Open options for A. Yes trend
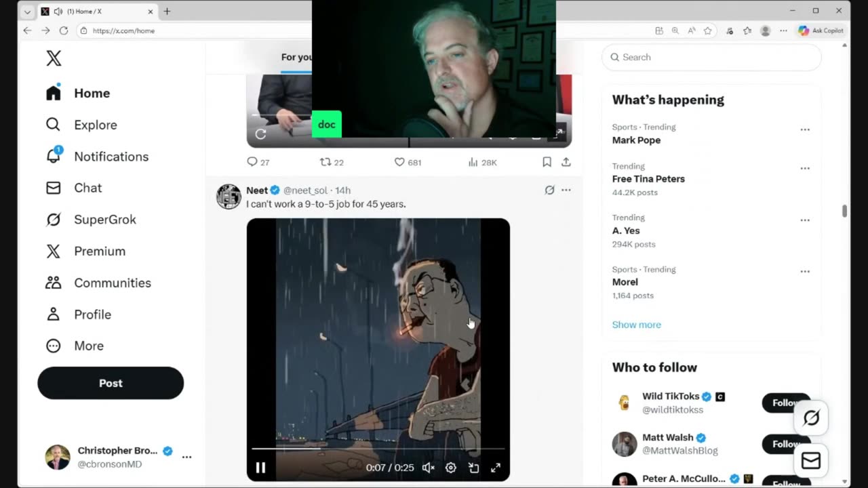Screen dimensions: 868x488 805,220
